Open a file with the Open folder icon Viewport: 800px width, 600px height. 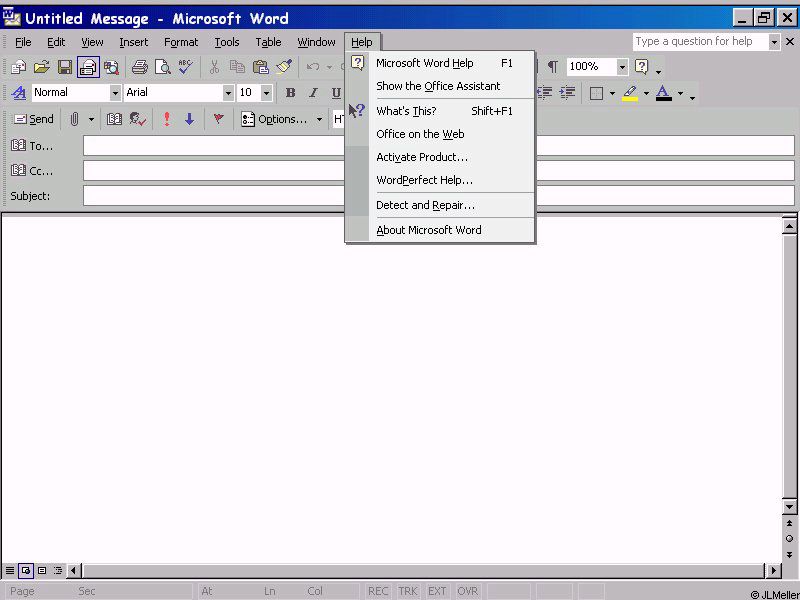click(x=42, y=67)
